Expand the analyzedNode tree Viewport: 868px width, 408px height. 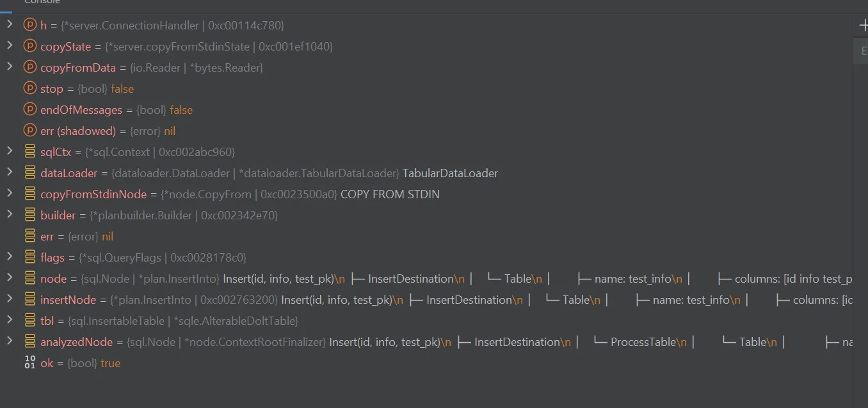[x=9, y=341]
